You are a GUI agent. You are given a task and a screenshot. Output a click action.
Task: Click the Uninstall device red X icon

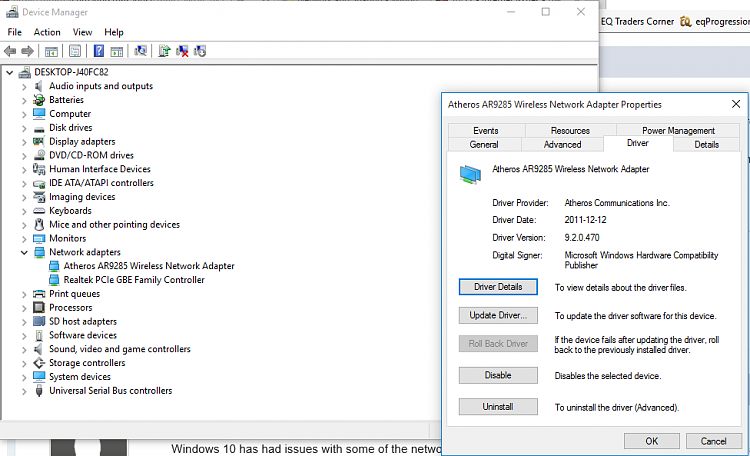(182, 51)
